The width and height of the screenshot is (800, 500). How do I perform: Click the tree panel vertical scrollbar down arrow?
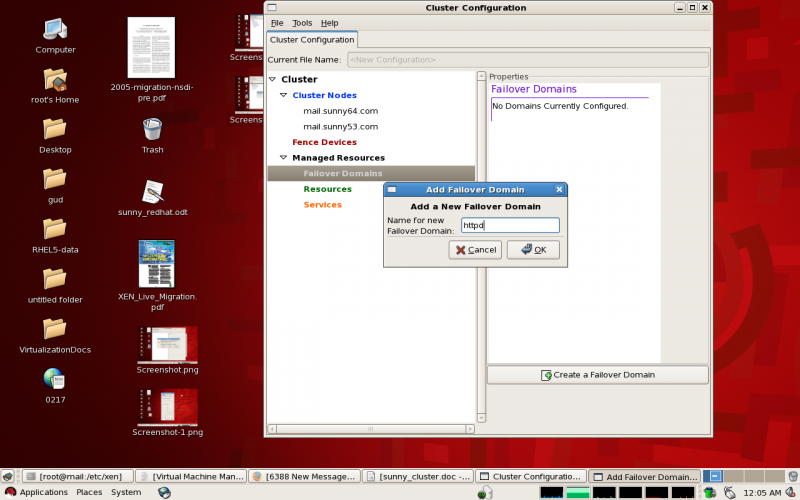pyautogui.click(x=481, y=418)
